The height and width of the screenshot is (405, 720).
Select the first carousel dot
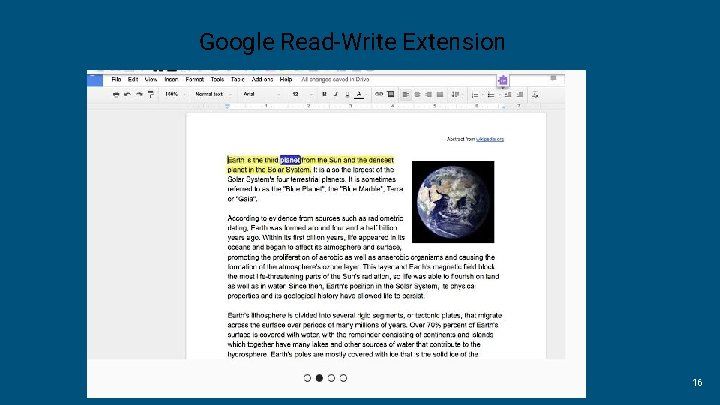point(307,378)
